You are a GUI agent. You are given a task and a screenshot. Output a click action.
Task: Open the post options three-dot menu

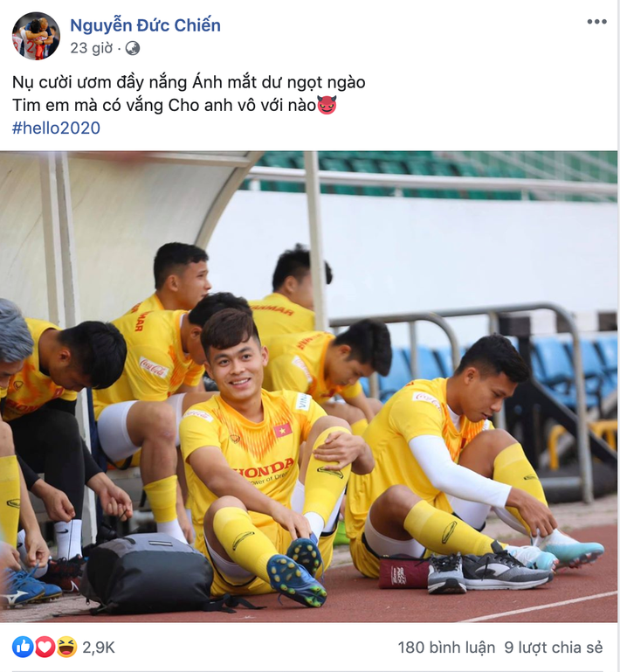click(596, 22)
